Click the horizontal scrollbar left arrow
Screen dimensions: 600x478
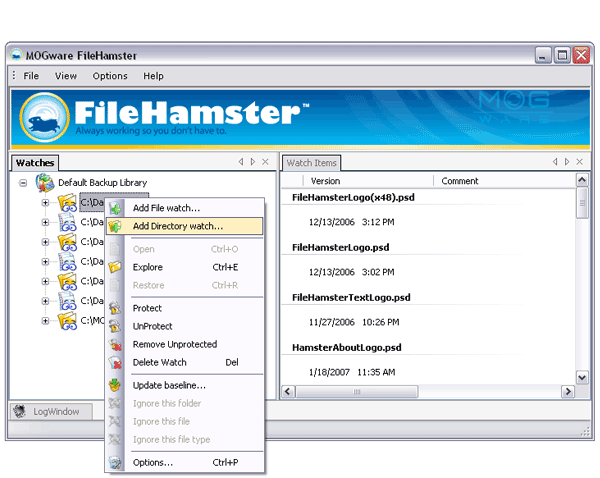[x=288, y=392]
